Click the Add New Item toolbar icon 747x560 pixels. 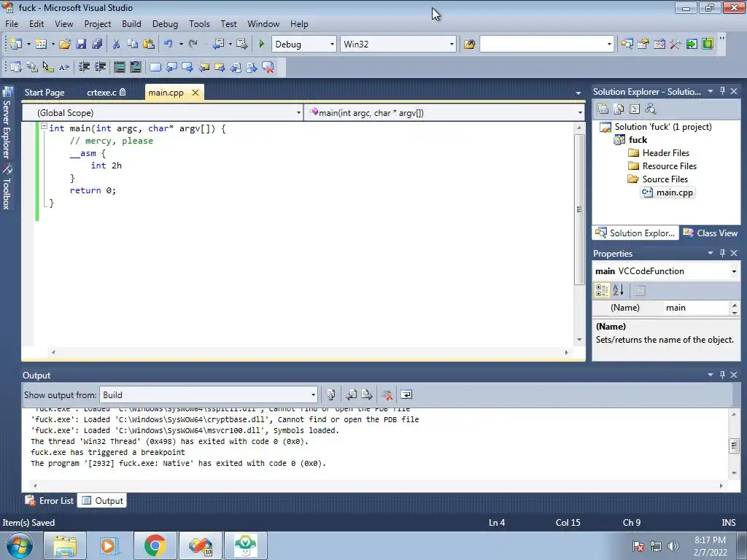coord(41,44)
